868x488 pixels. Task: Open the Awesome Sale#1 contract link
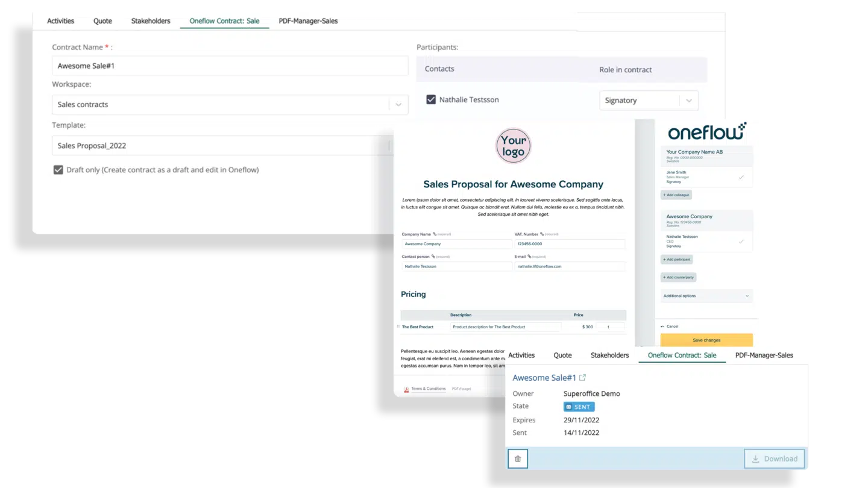click(544, 378)
